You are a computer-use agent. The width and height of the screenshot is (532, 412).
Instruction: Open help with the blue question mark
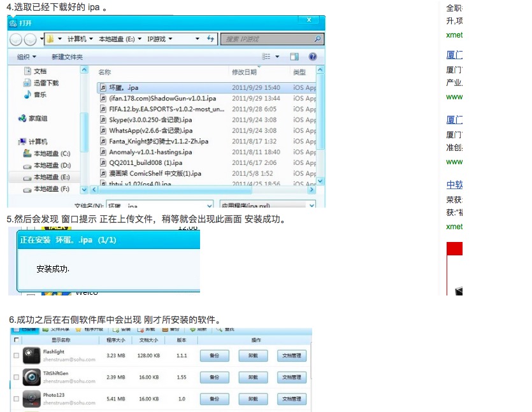point(313,57)
